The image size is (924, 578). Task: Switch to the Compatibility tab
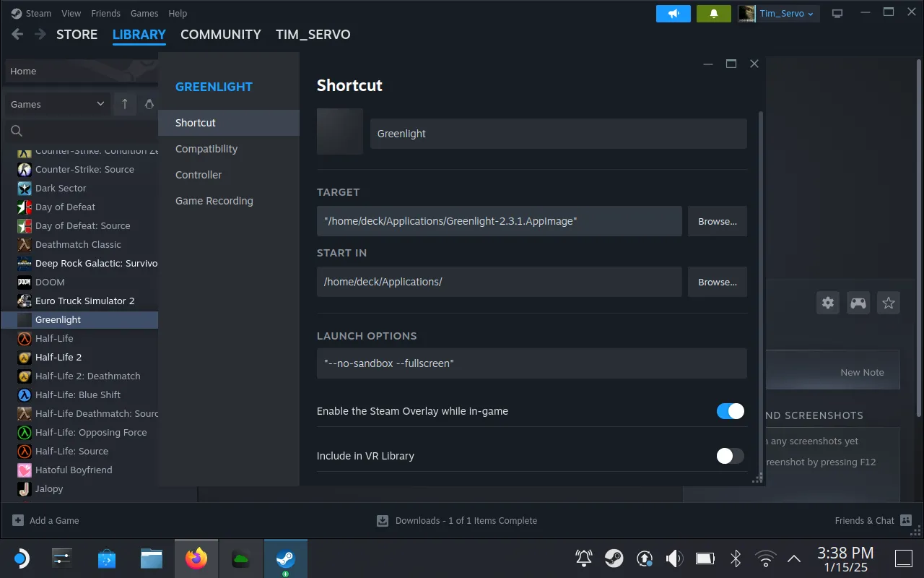tap(206, 149)
